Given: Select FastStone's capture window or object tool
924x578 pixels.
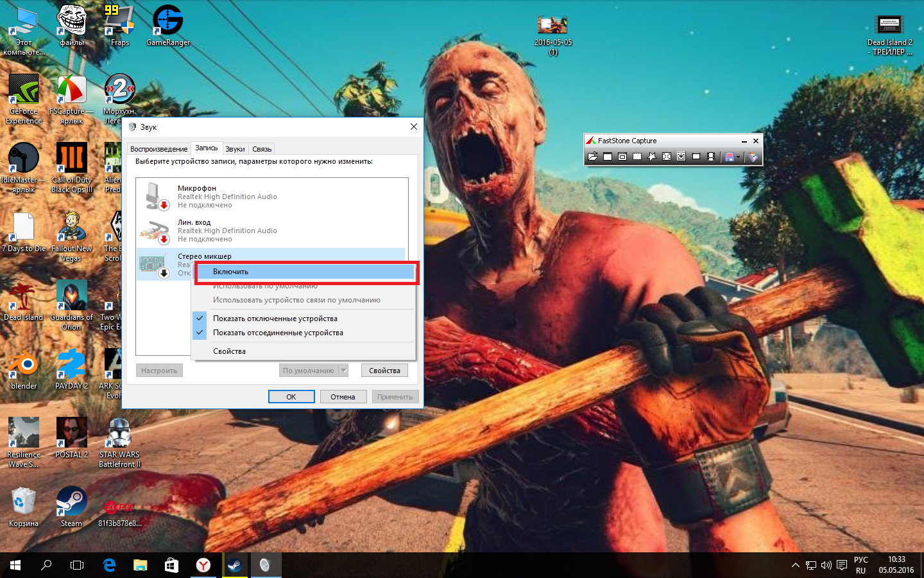Looking at the screenshot, I should tap(622, 157).
